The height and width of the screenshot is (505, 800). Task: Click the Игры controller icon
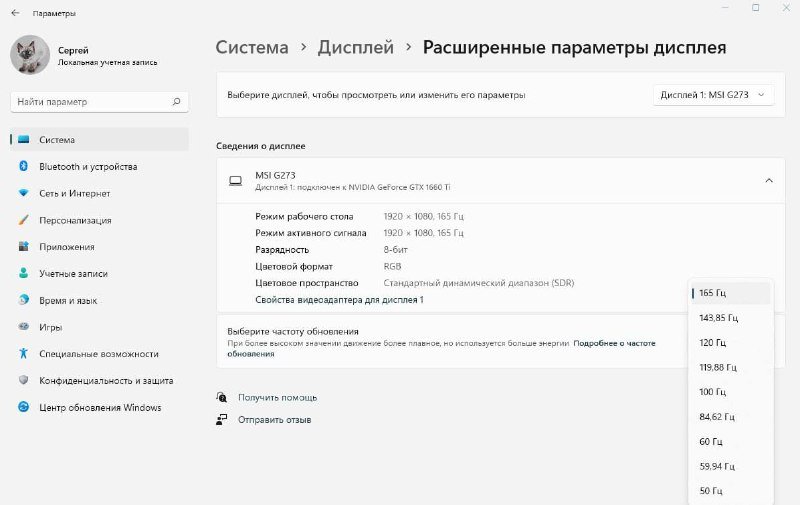click(23, 326)
